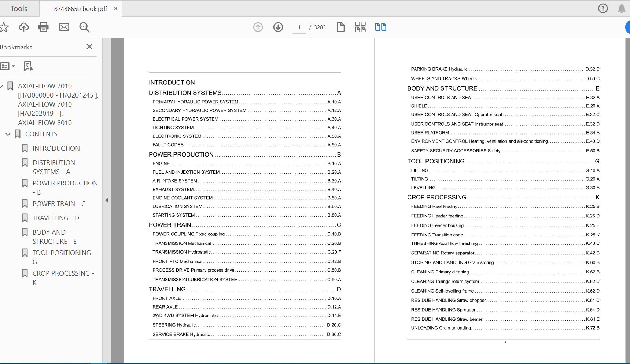Click 'BODY AND STRUCTURE' heading on right page
Screen dimensions: 630x364
503,88
